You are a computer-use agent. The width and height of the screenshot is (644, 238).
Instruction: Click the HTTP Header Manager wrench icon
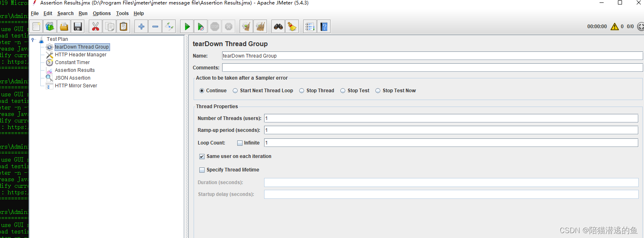[x=49, y=55]
